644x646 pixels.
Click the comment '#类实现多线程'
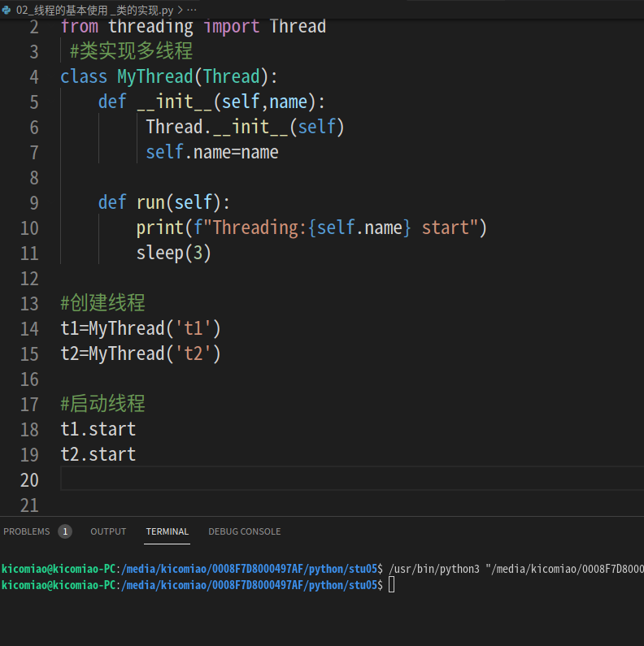(x=131, y=51)
